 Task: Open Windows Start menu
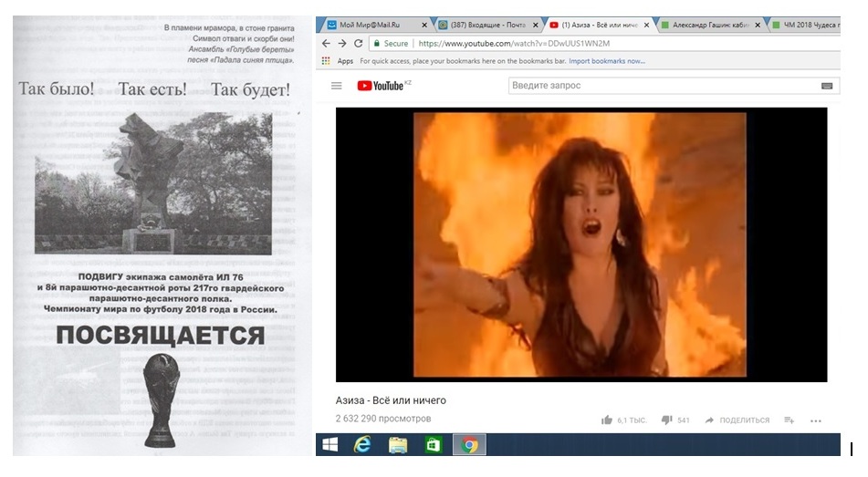click(x=329, y=445)
